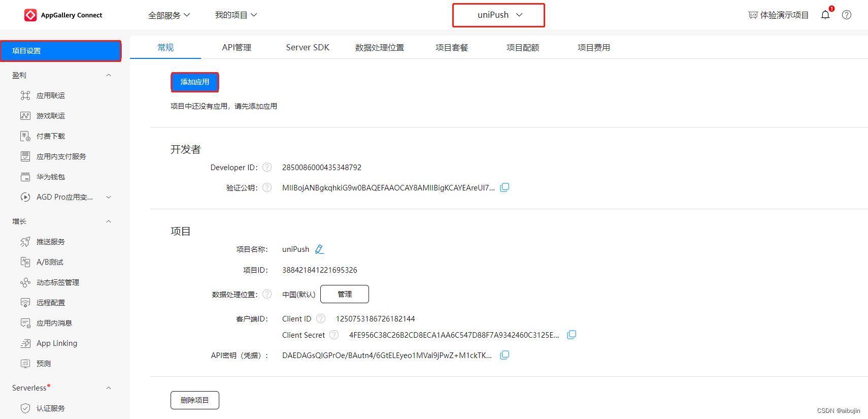The height and width of the screenshot is (419, 868).
Task: Show help for 验证公钥
Action: coord(267,187)
